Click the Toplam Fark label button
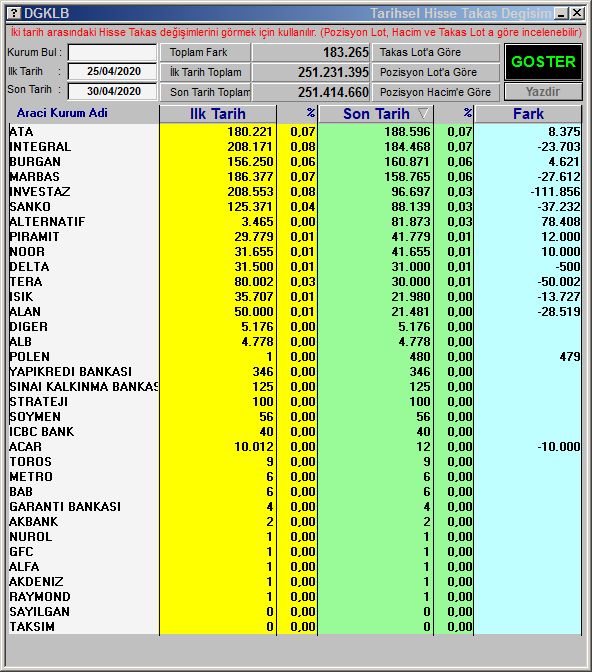Screen dimensions: 592x672 click(x=205, y=52)
